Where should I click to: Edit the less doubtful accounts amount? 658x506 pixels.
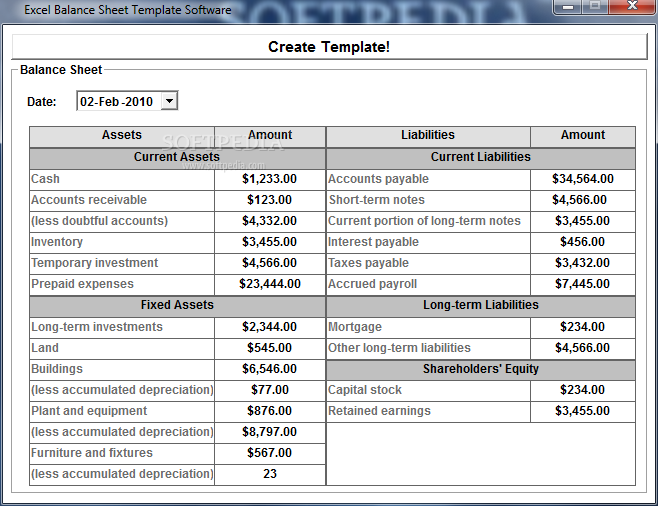pos(270,221)
